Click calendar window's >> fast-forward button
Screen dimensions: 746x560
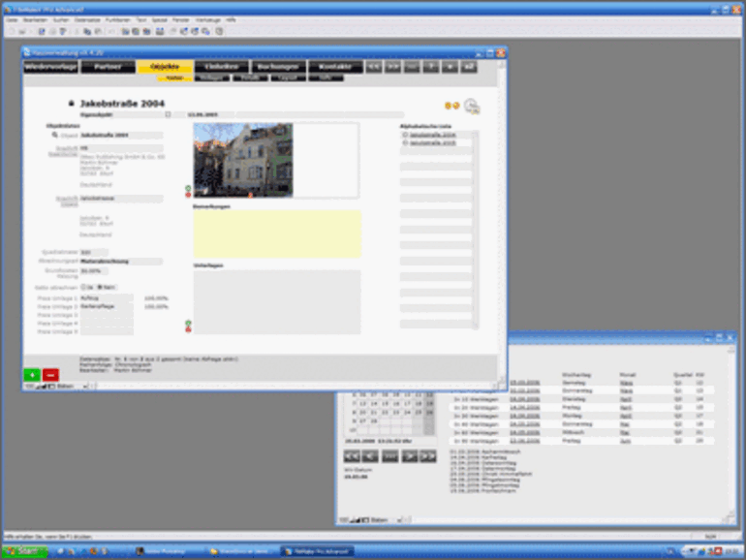point(427,456)
